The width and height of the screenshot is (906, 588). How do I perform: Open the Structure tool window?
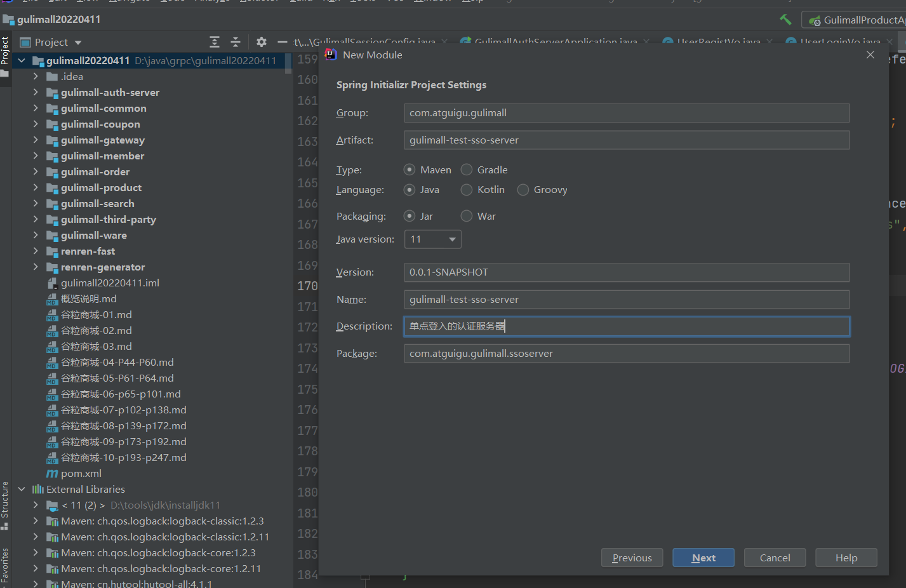point(5,505)
